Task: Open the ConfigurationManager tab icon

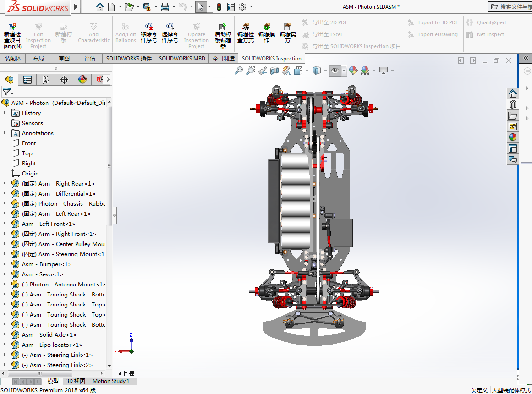Action: click(46, 80)
